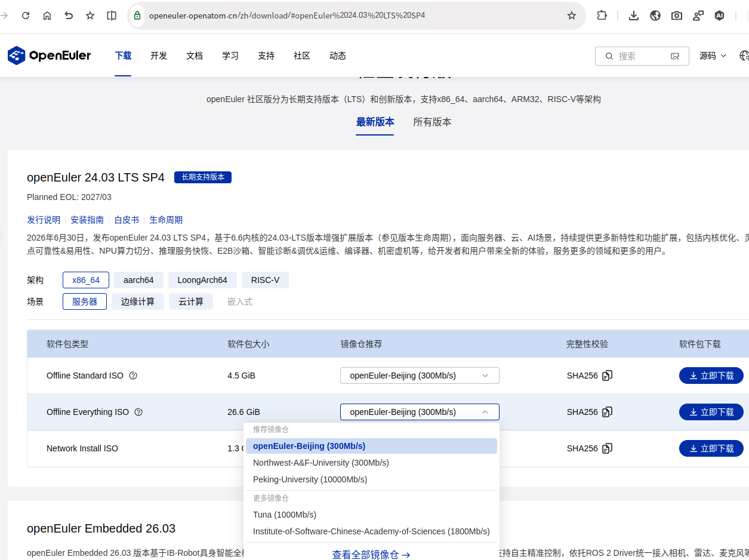Click the site security lock icon
This screenshot has width=749, height=560.
[137, 16]
